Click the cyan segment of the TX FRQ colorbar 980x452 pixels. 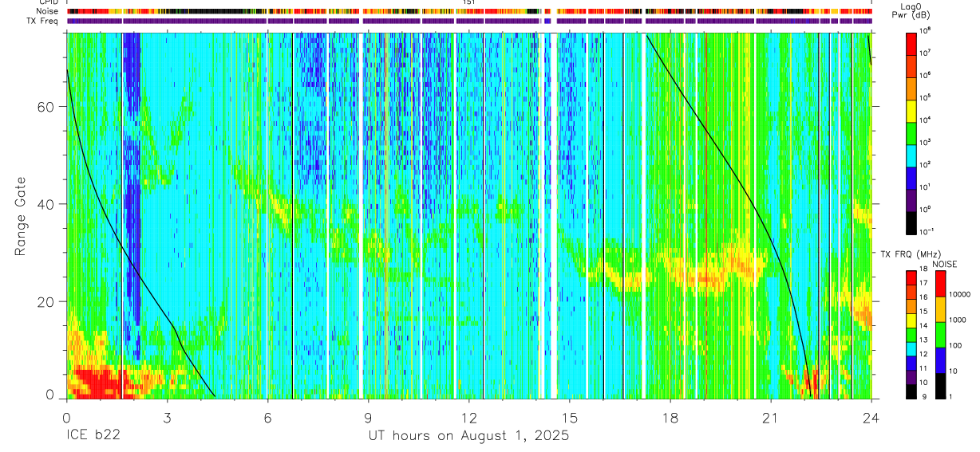point(912,349)
